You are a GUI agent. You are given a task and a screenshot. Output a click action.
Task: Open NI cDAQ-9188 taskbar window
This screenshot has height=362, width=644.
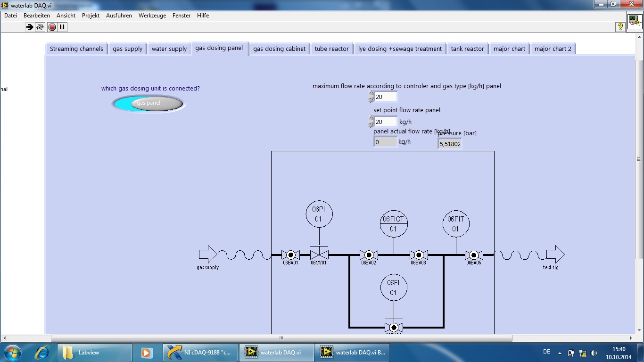coord(200,353)
